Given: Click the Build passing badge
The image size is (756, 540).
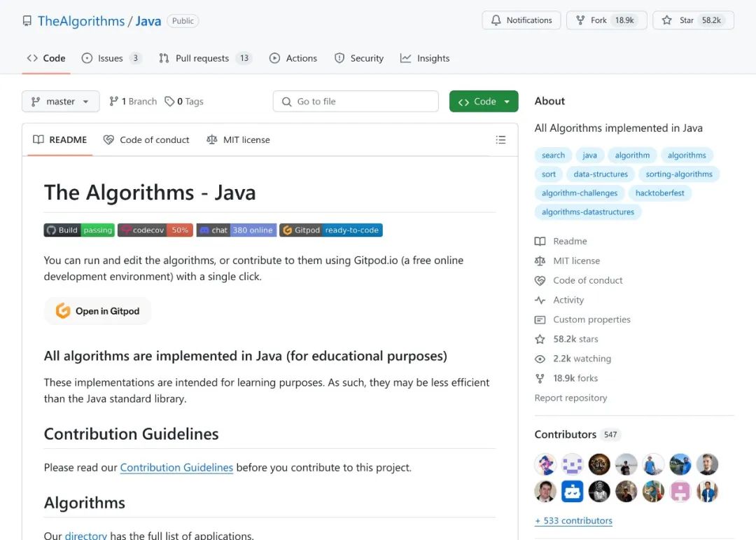Looking at the screenshot, I should coord(79,230).
